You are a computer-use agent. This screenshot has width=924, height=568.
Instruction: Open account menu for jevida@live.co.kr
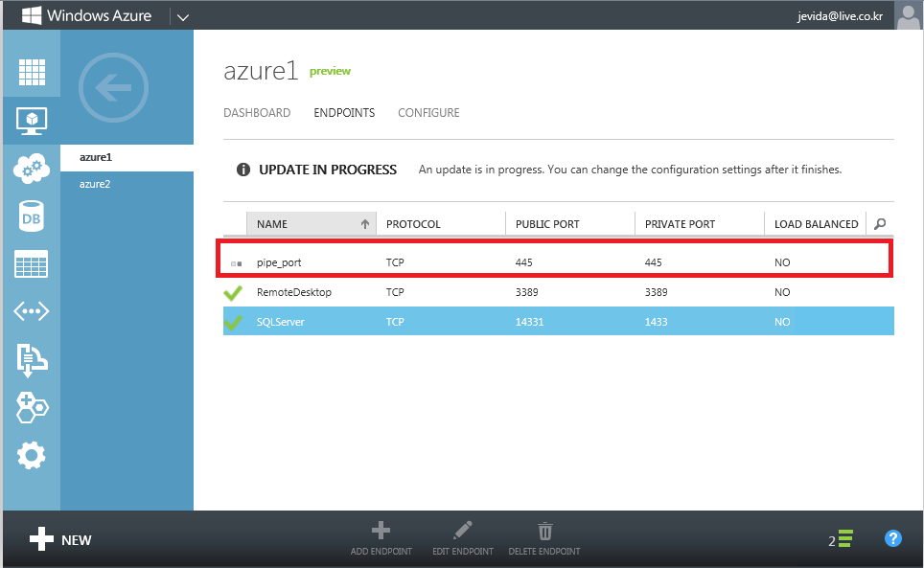click(x=840, y=16)
